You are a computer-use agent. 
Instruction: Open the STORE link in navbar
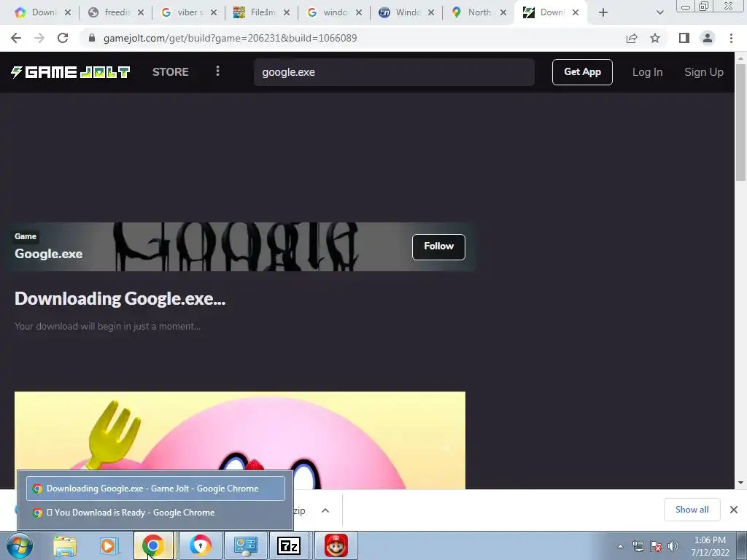click(x=171, y=72)
